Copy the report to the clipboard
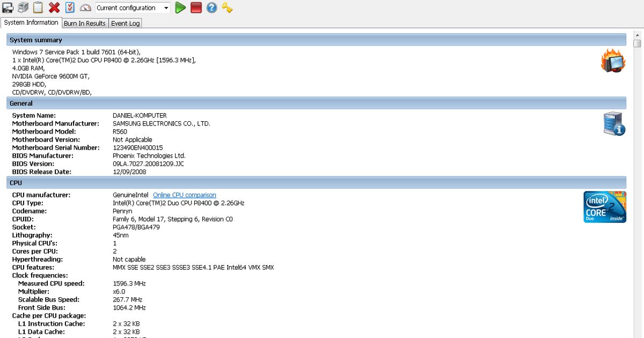This screenshot has height=338, width=644. [x=38, y=8]
